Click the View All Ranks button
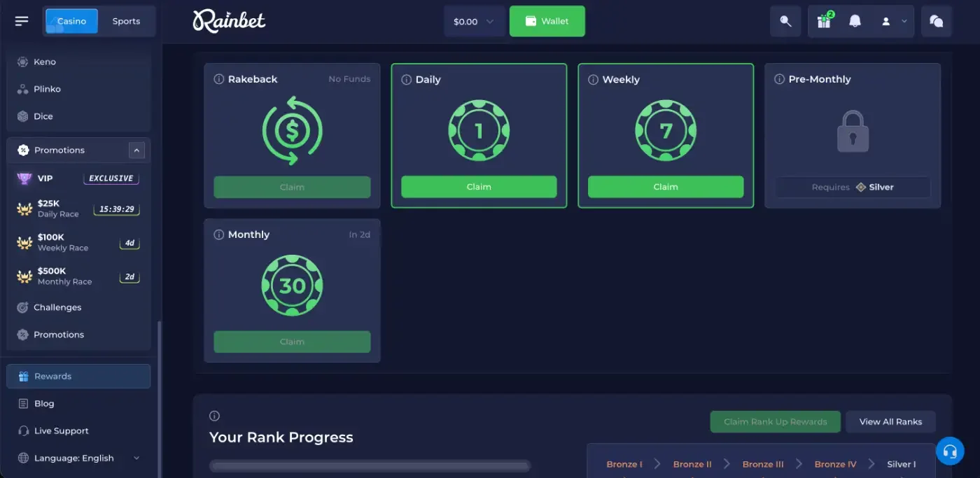This screenshot has width=980, height=478. [x=890, y=422]
